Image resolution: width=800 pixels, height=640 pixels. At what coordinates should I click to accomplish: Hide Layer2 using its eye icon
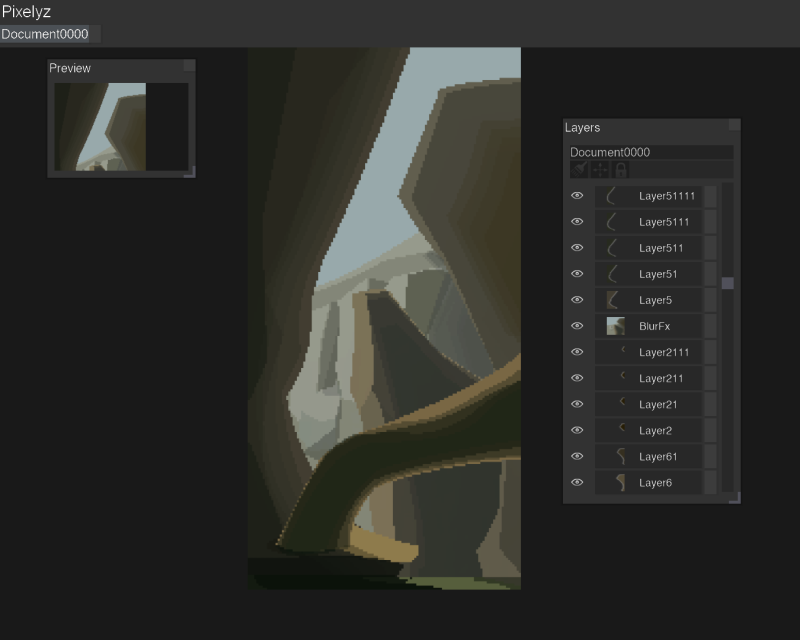click(x=577, y=430)
